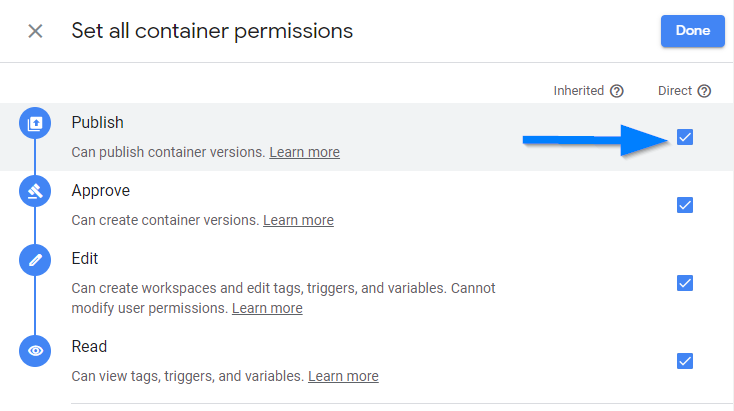Toggle the Approve direct permission checkbox
This screenshot has width=734, height=411.
(685, 205)
